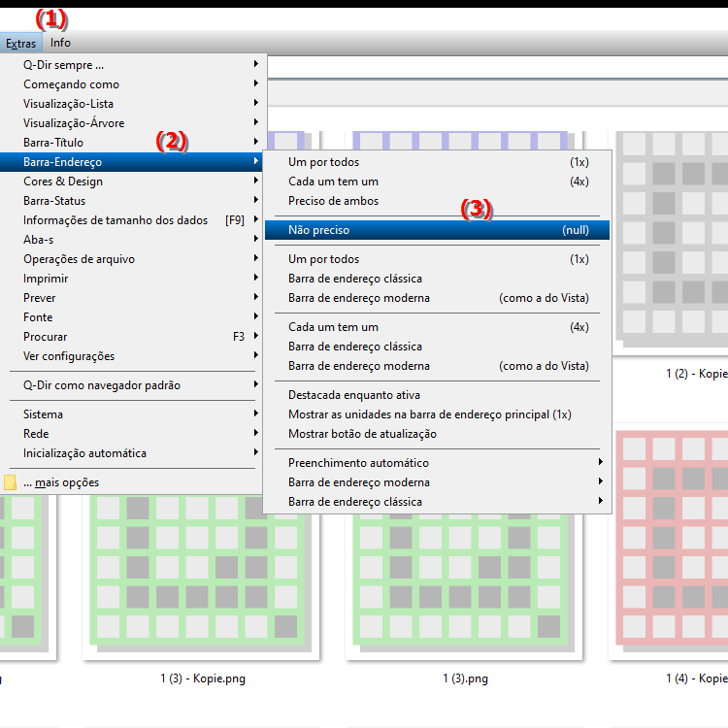
Task: Open the Aba-s submenu
Action: [133, 240]
